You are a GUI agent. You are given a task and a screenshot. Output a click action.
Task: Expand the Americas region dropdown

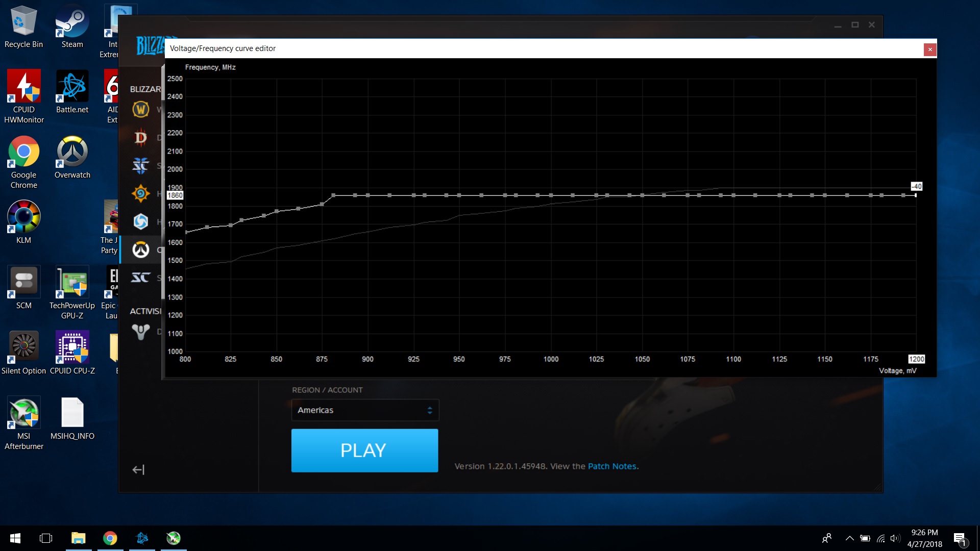click(x=365, y=410)
